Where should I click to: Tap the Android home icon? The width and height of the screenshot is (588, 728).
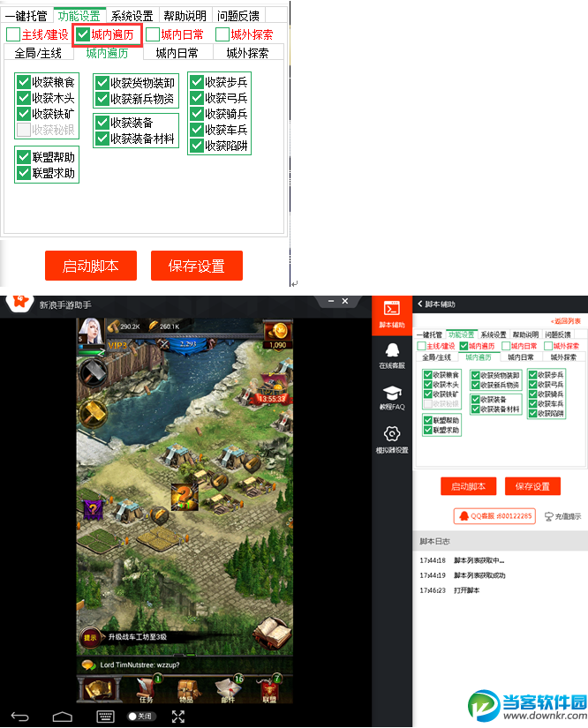click(x=62, y=717)
